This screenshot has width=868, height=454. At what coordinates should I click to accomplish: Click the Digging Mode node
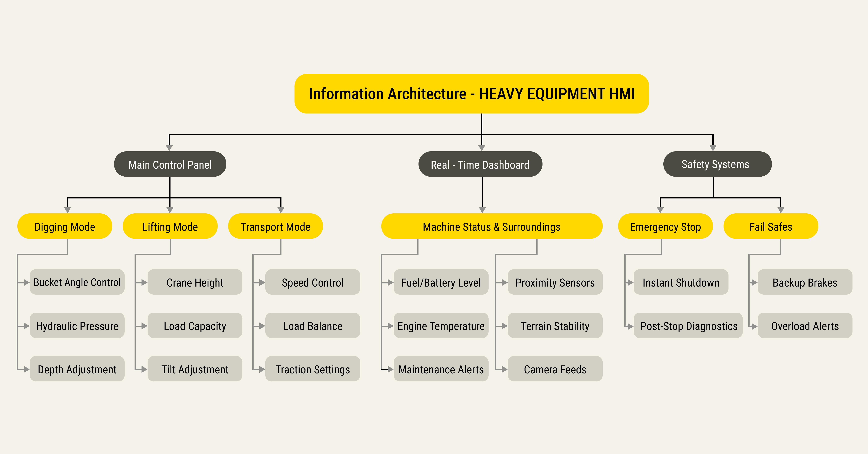[x=65, y=227]
